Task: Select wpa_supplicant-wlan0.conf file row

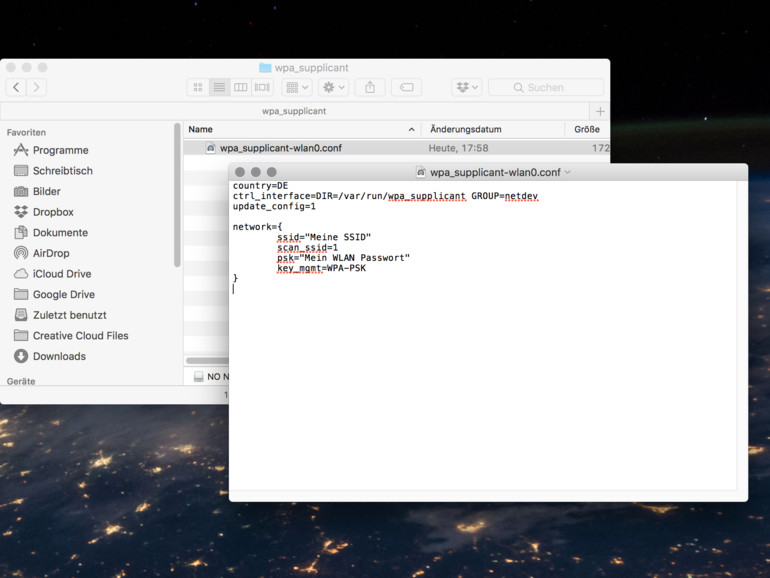Action: click(x=397, y=148)
